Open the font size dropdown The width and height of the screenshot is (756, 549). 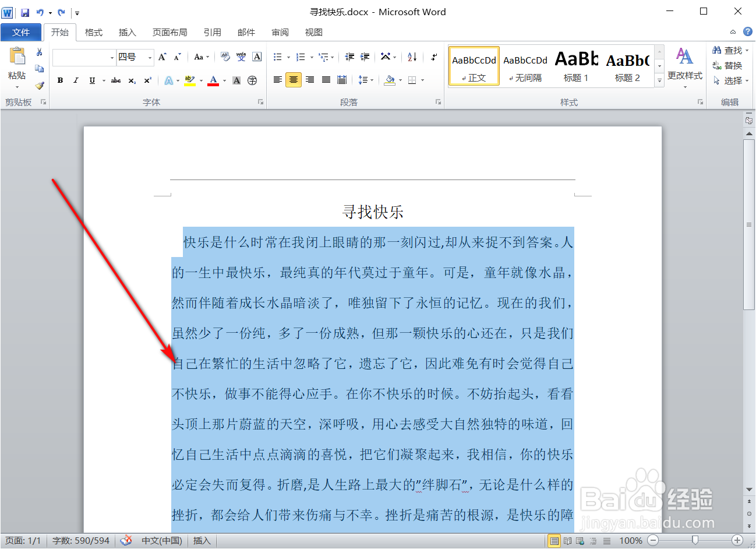click(150, 58)
